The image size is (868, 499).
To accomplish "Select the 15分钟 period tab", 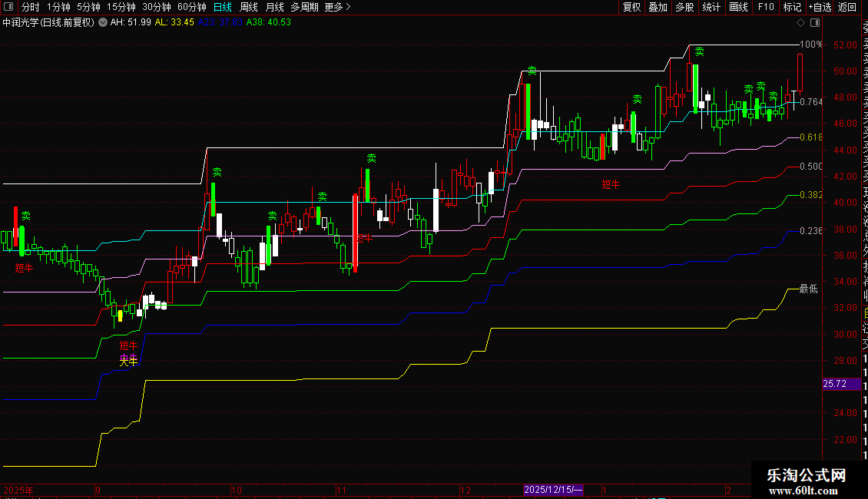I will (121, 7).
